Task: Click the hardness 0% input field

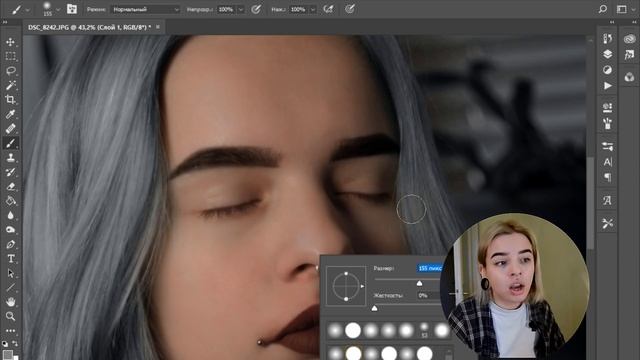Action: pos(429,295)
